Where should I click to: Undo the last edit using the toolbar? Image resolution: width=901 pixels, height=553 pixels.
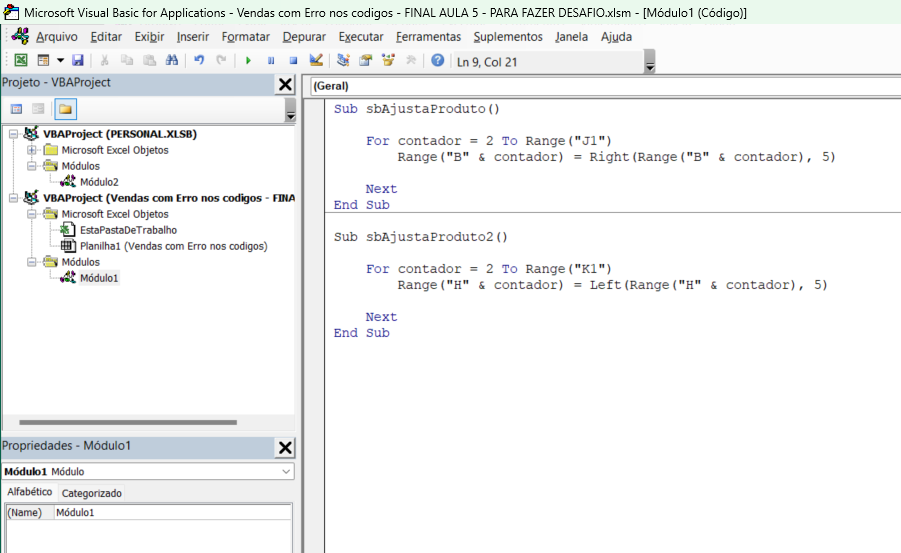tap(199, 61)
